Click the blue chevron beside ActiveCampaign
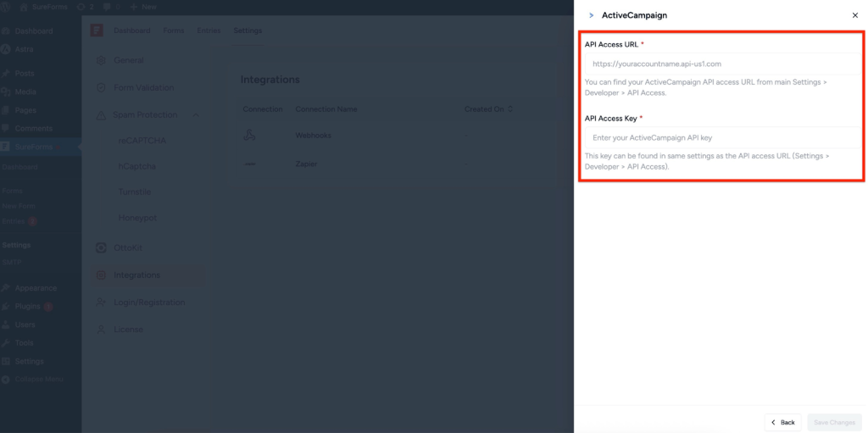 point(591,15)
